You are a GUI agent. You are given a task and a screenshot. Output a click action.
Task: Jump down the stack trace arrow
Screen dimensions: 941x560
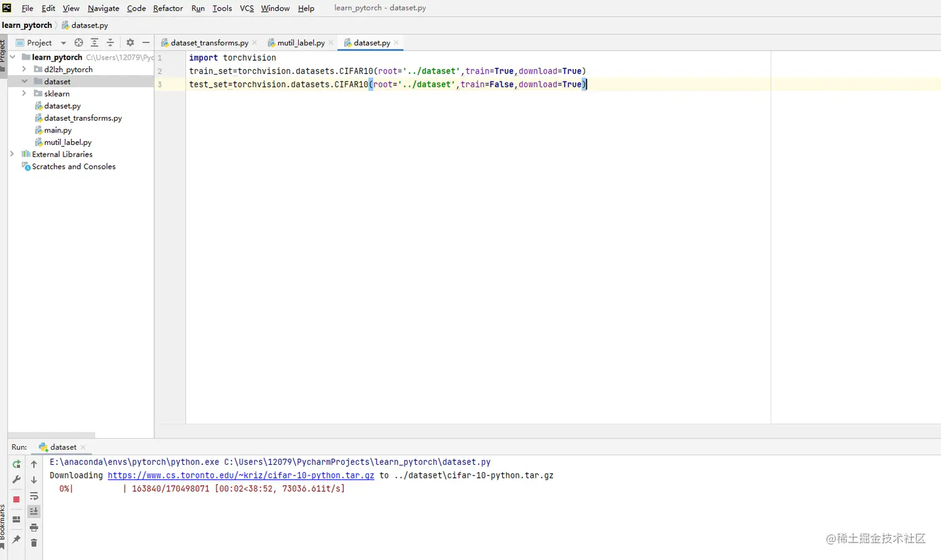pyautogui.click(x=34, y=480)
